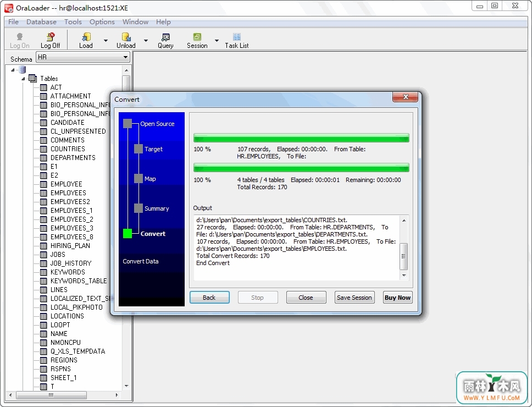Select the E1 table icon
Viewport: 532px width, 407px height.
pyautogui.click(x=43, y=167)
